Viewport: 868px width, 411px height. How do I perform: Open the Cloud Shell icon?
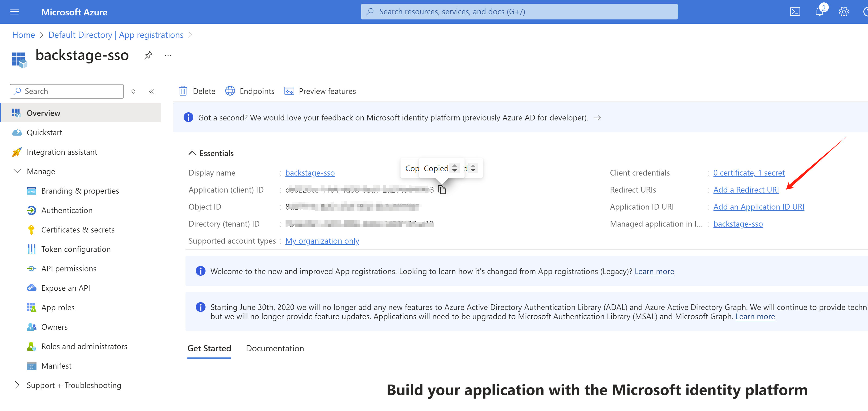[795, 12]
